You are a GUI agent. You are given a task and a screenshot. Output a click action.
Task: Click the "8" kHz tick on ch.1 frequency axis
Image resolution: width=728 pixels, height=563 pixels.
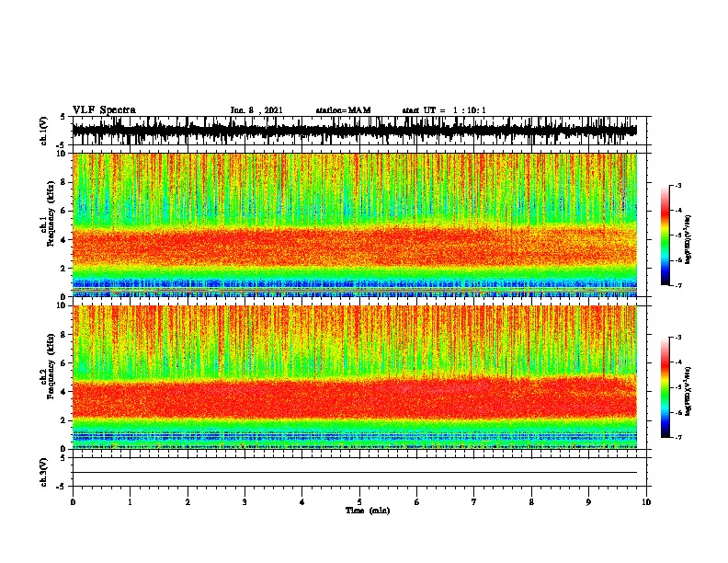coord(63,182)
